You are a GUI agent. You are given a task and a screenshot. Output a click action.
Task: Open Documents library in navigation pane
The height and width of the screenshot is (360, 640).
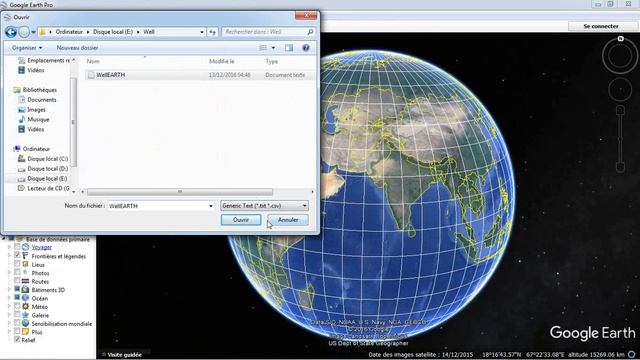click(x=37, y=100)
